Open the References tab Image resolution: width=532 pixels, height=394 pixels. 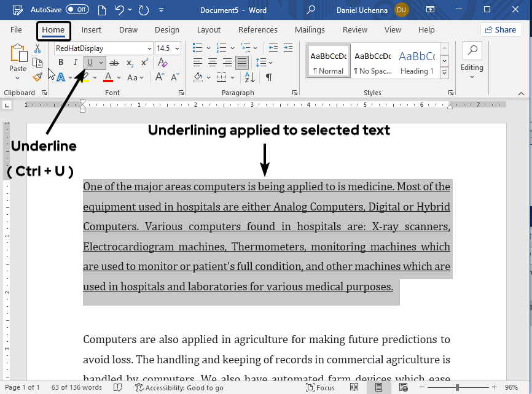point(257,30)
